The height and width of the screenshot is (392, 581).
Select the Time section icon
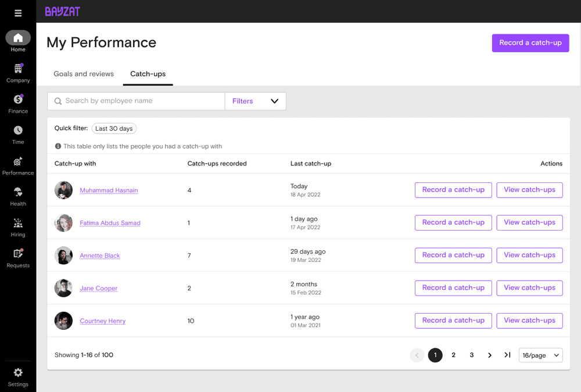tap(17, 133)
